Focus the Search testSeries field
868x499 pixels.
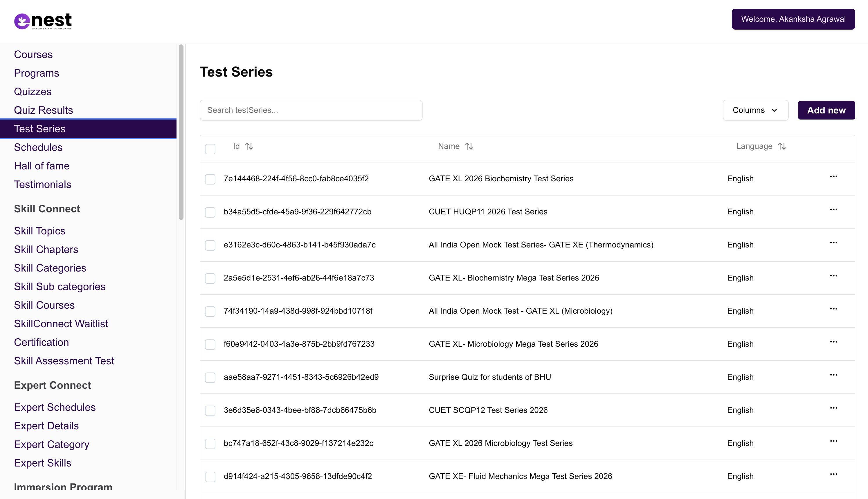tap(311, 110)
